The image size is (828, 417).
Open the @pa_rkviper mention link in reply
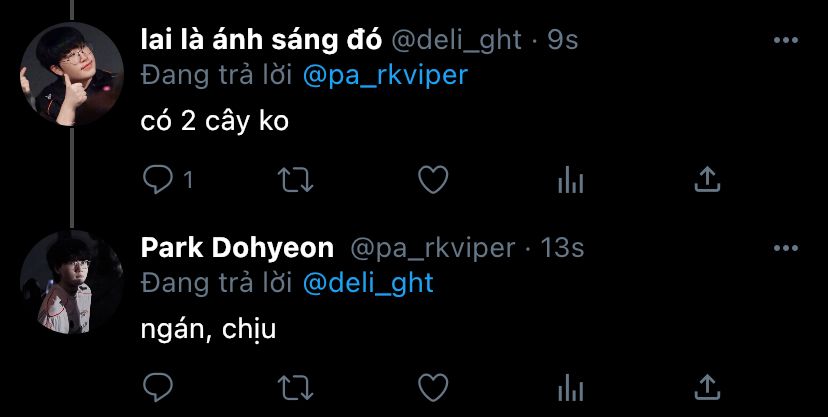385,75
